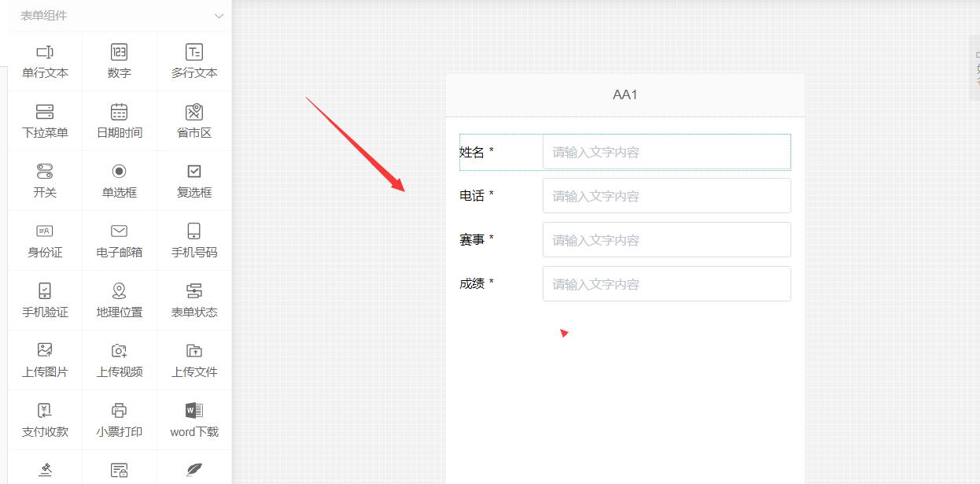Add a 下拉菜单 dropdown component
The width and height of the screenshot is (980, 484).
tap(45, 121)
